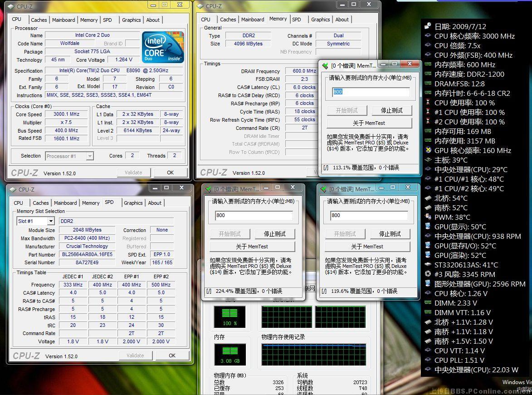
Task: Click 关于 MemTest in the 224.4% coverage window
Action: tap(252, 247)
